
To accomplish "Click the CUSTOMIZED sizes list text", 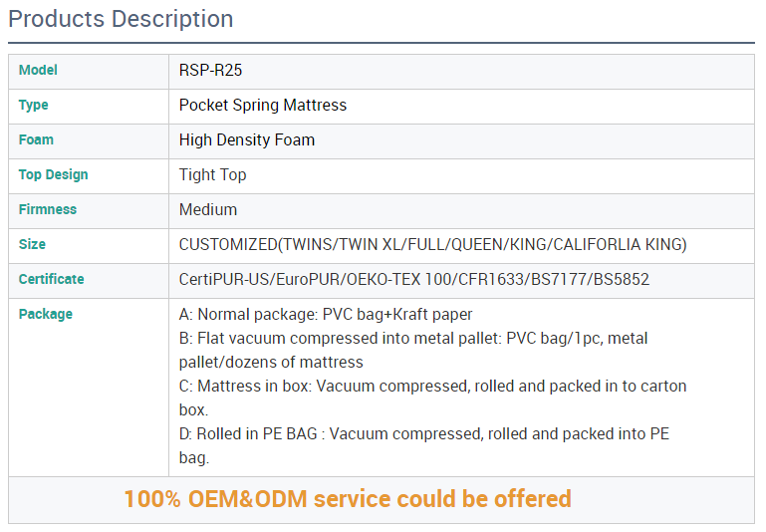I will coord(432,245).
